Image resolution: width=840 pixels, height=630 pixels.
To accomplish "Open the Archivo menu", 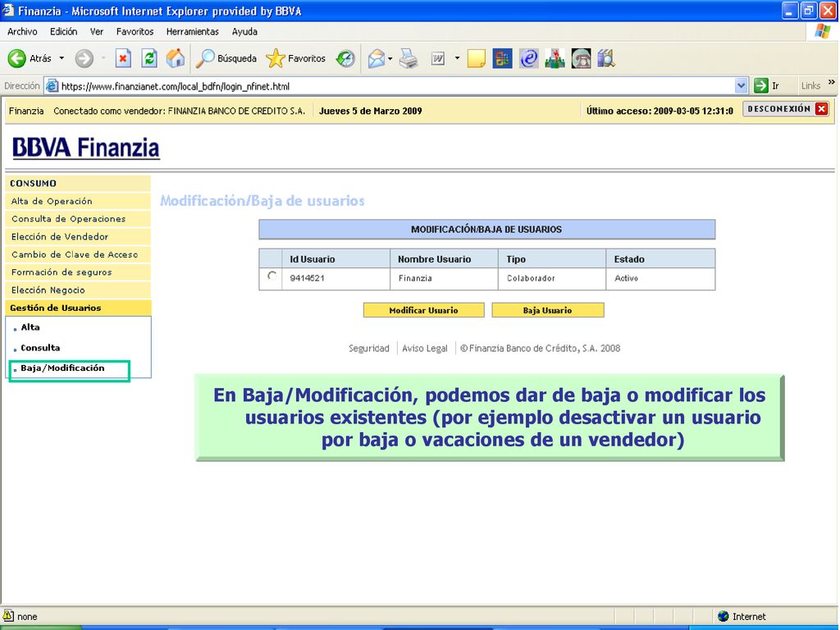I will [x=22, y=32].
